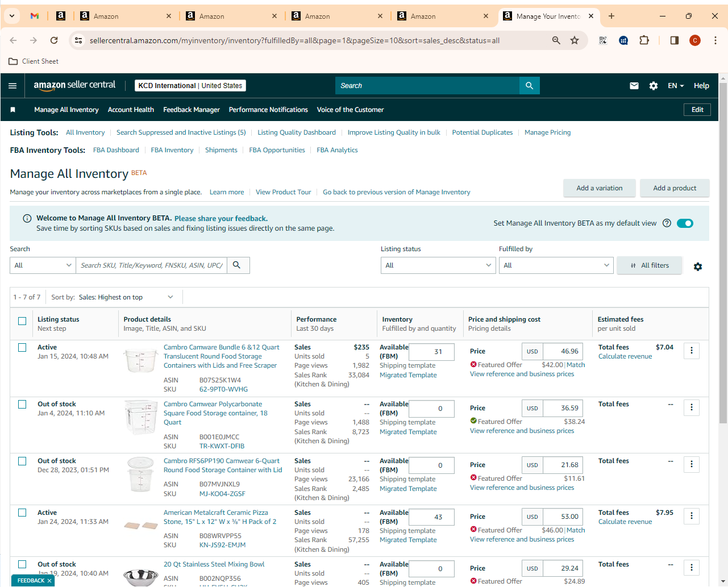
Task: Select the Square Food Storage container row checkbox
Action: coord(22,404)
